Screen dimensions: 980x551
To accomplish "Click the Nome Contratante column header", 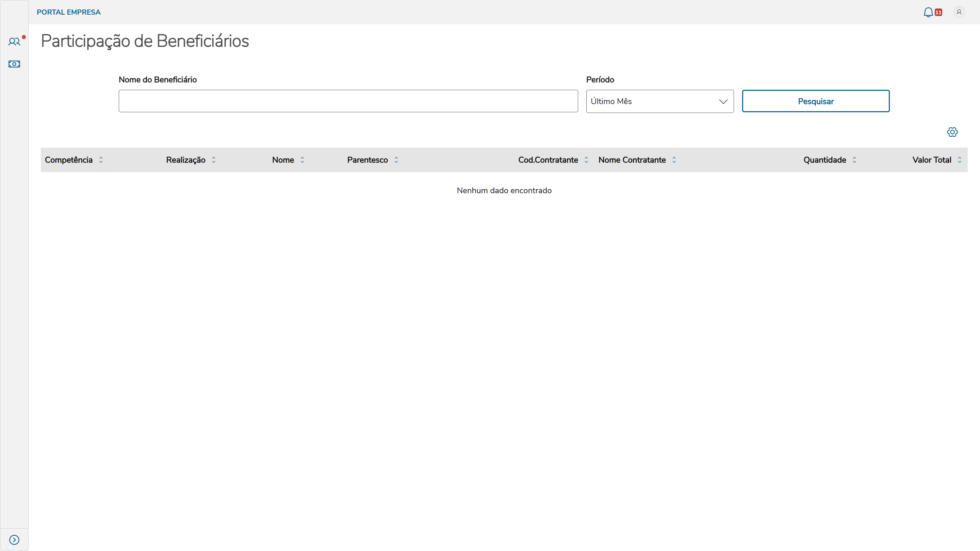I will coord(632,160).
